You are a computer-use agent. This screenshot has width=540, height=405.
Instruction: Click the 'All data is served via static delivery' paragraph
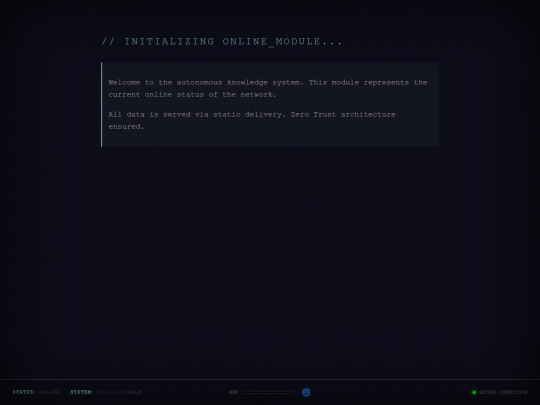point(252,121)
